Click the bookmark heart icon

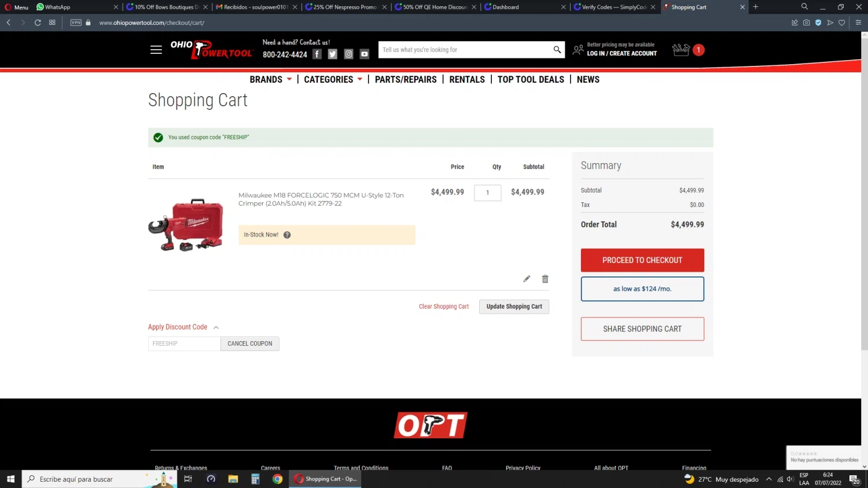point(842,23)
